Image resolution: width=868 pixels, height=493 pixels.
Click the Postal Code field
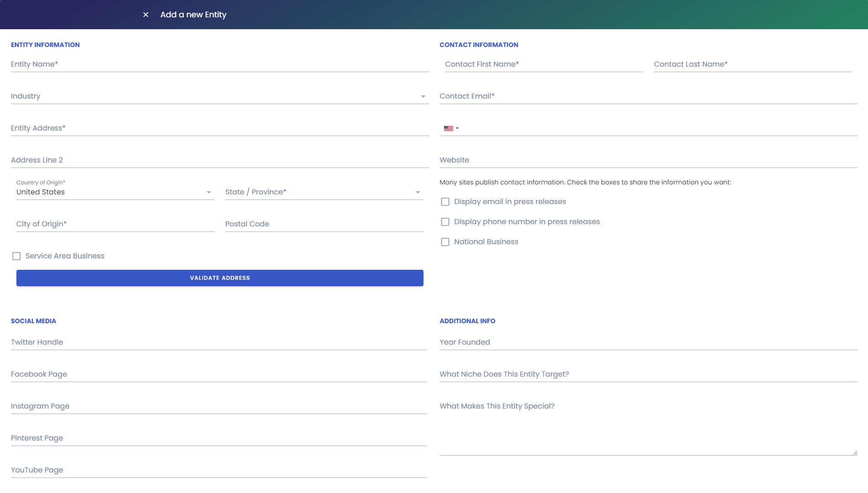coord(324,224)
